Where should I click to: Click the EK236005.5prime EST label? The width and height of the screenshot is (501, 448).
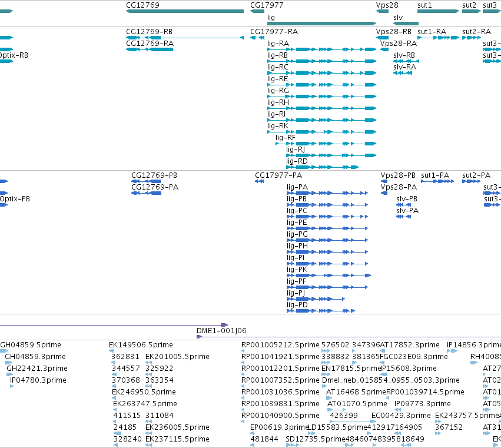[177, 427]
